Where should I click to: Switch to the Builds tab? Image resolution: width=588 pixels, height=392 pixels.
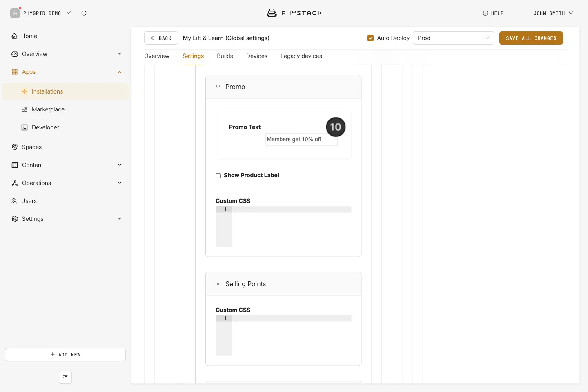click(225, 56)
